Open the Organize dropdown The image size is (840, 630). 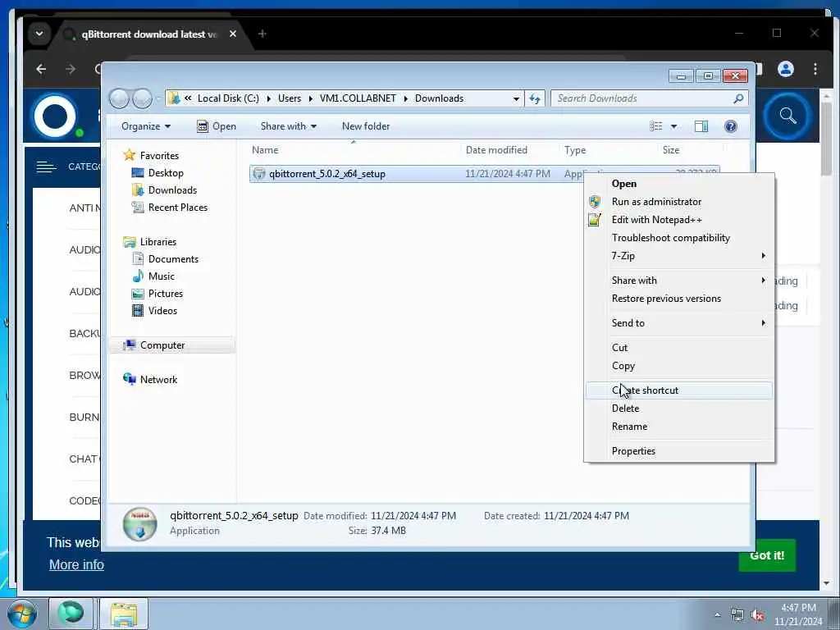click(x=146, y=126)
